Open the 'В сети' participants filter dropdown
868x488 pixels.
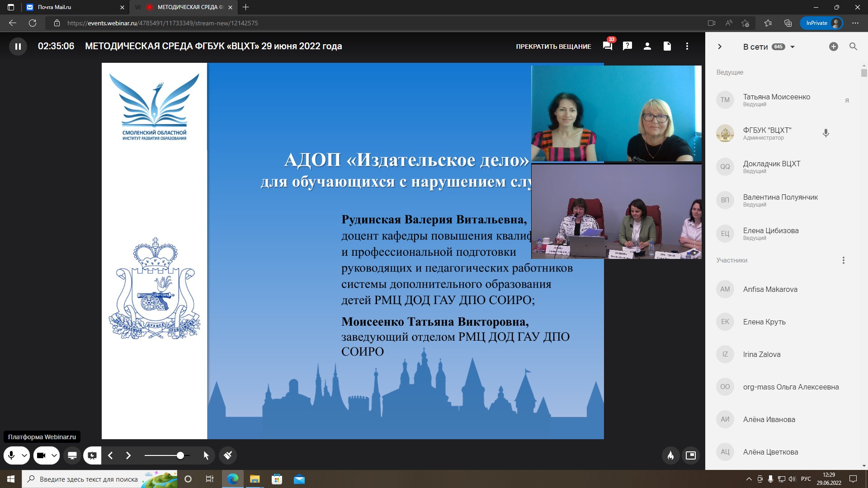click(792, 47)
